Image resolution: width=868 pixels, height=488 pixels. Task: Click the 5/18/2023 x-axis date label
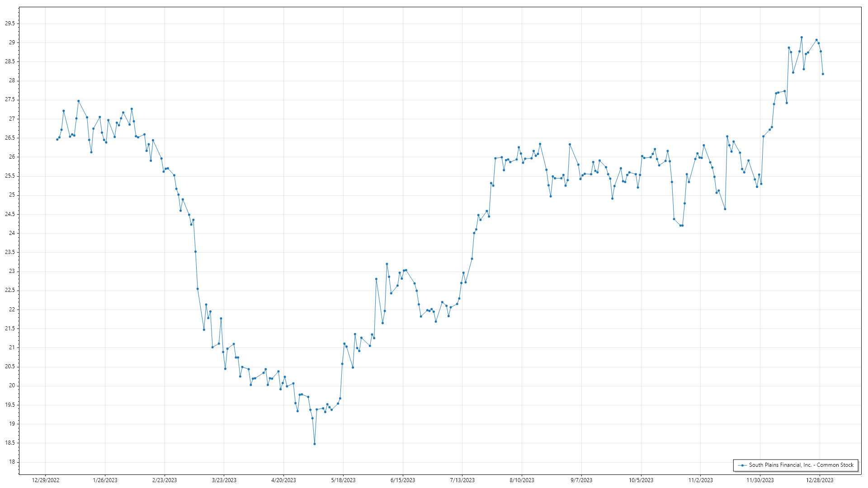343,480
